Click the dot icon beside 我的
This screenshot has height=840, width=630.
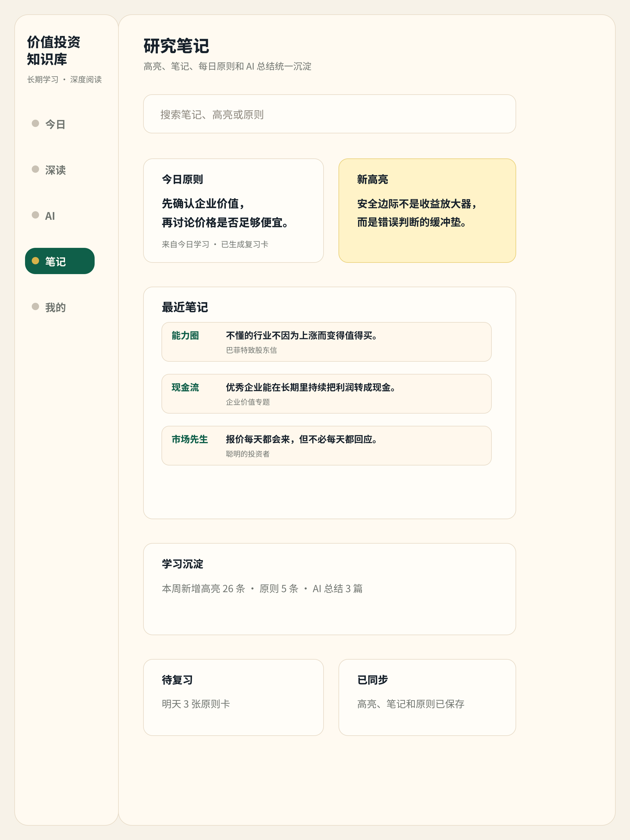coord(35,306)
